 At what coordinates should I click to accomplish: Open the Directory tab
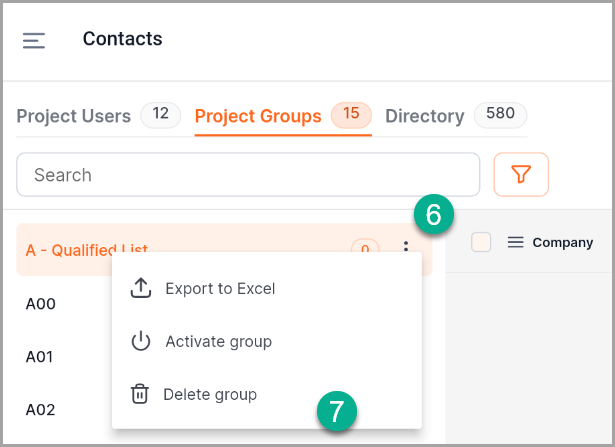[424, 116]
